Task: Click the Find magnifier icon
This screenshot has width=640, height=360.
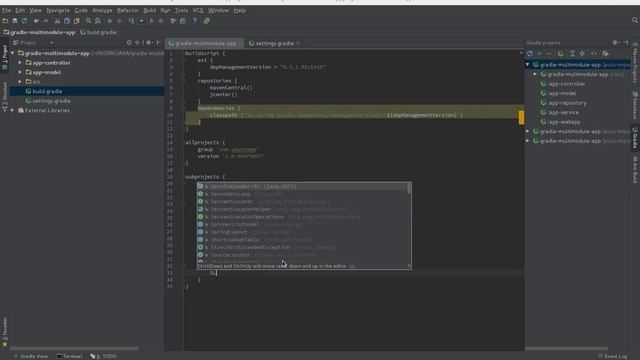Action: [x=88, y=21]
